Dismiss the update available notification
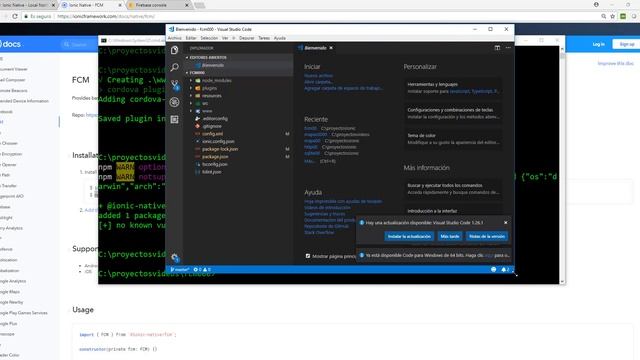640x360 pixels. tap(506, 222)
